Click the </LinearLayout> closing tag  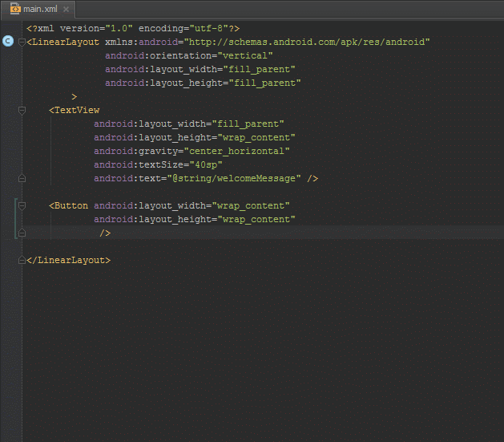point(68,260)
